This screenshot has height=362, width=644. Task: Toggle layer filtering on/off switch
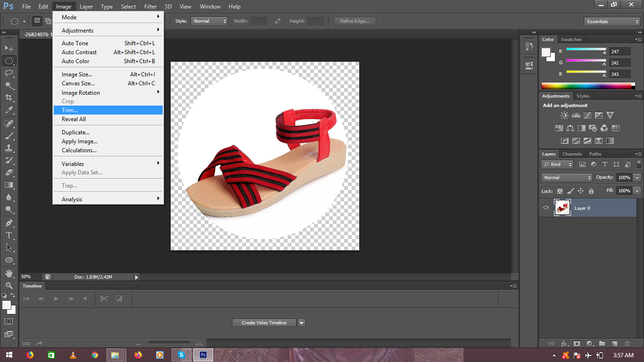[x=639, y=165]
